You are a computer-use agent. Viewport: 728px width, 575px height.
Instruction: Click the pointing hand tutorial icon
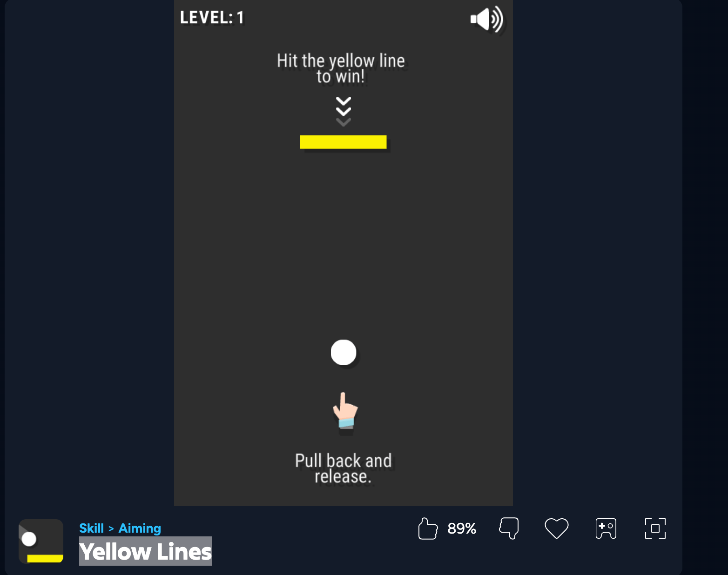point(345,411)
